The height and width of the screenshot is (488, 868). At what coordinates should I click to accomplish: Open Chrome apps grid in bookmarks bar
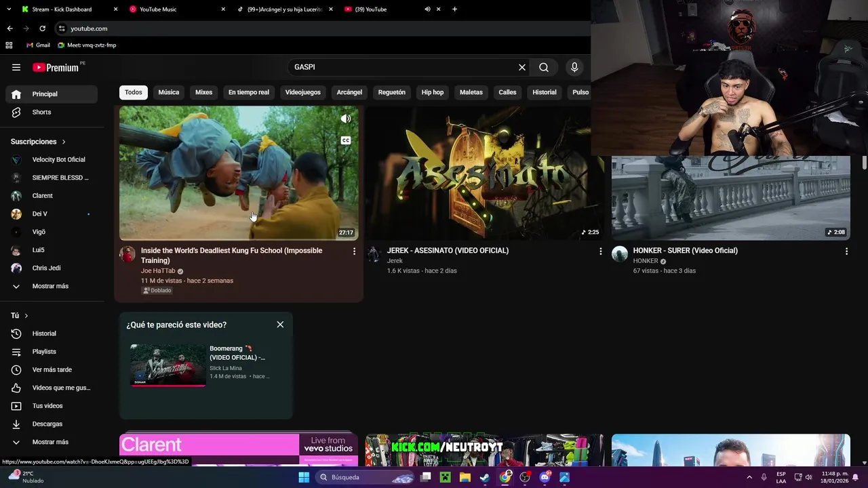(9, 45)
